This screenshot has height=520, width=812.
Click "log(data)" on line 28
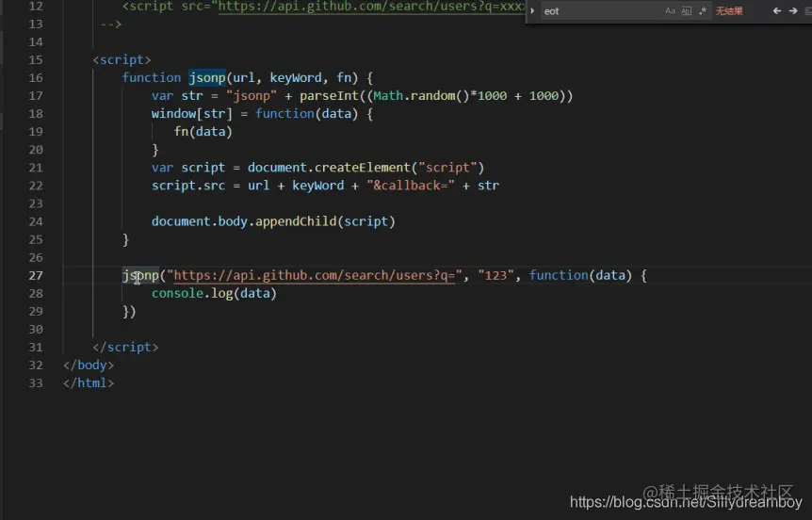pos(244,293)
